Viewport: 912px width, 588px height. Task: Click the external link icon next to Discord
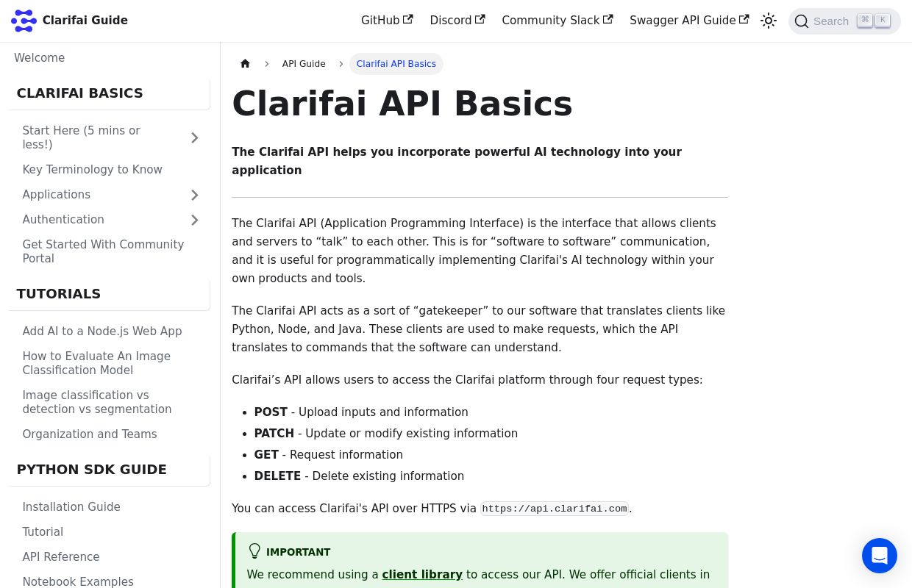click(x=480, y=20)
